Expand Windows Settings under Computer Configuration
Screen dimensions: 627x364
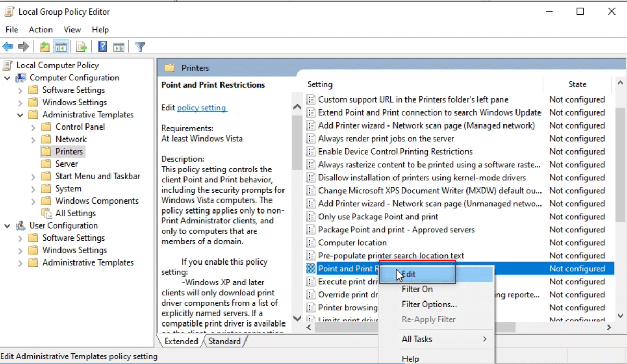[x=20, y=103]
